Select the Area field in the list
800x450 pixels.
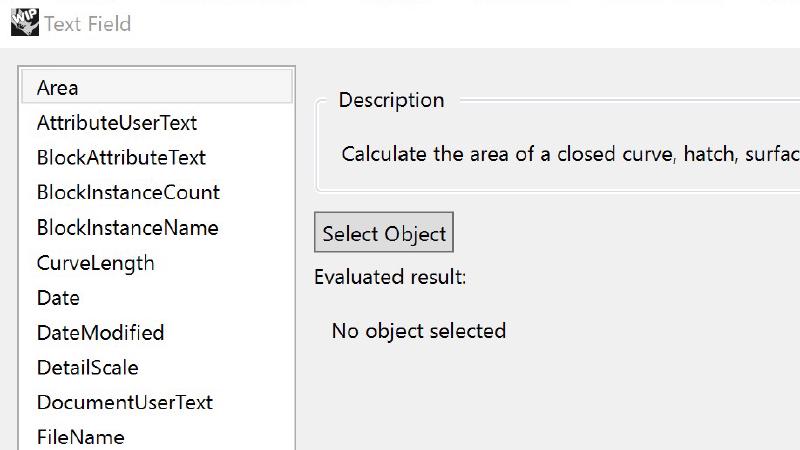pos(57,88)
